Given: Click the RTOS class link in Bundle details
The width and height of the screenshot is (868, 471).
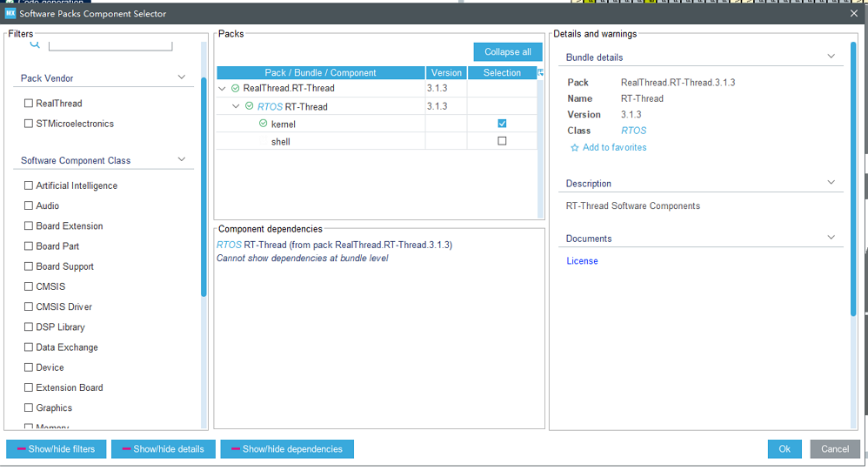Looking at the screenshot, I should pyautogui.click(x=633, y=131).
